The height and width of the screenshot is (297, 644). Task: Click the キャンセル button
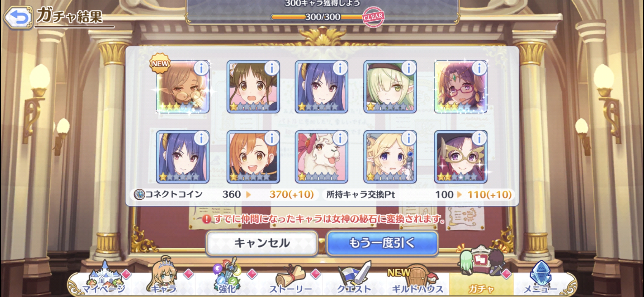coord(262,243)
